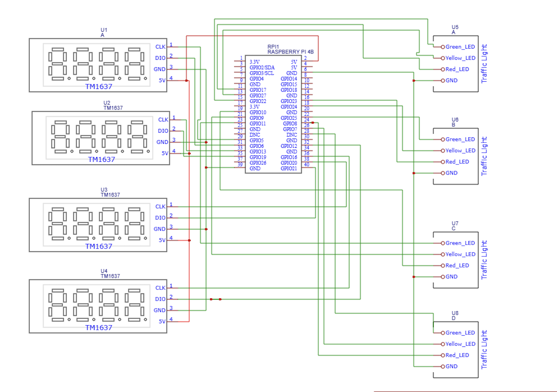Click the GPIO17 pin label on Raspberry Pi

click(x=258, y=90)
